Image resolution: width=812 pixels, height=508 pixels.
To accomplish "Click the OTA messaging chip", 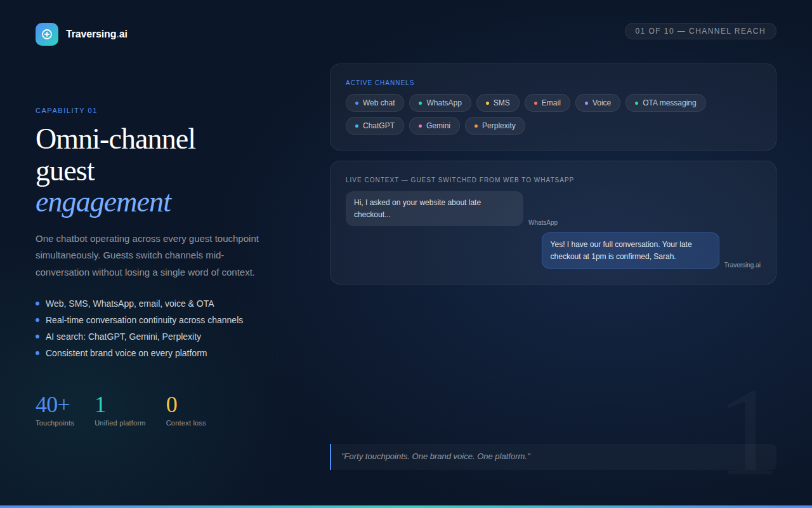I will pos(665,103).
